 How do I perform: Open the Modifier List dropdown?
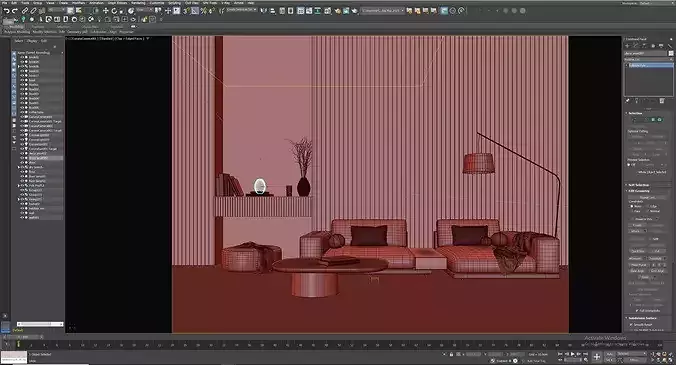(x=649, y=59)
